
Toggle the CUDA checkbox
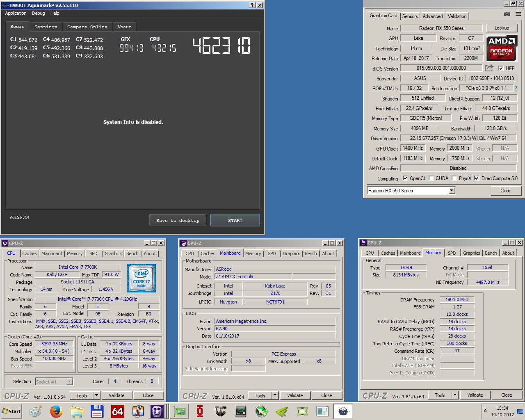tap(431, 178)
